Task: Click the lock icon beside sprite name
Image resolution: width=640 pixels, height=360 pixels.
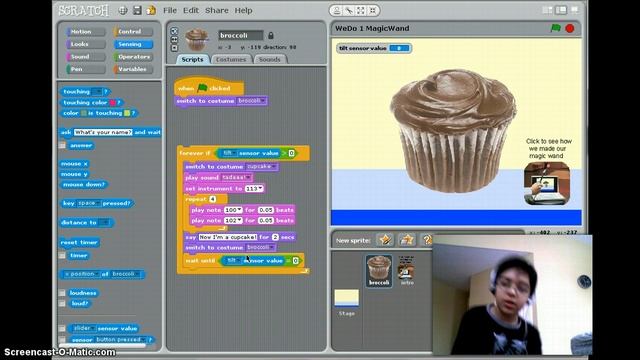Action: pyautogui.click(x=271, y=36)
